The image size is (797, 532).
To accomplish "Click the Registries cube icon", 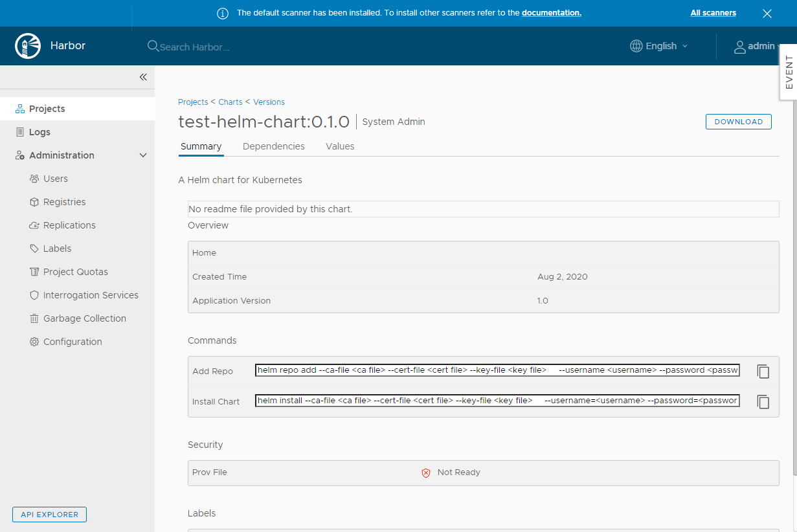I will pyautogui.click(x=34, y=202).
